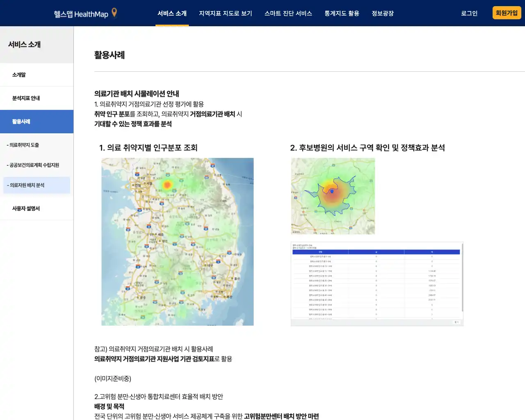Click the nationwide vulnerability heatmap image
Screen dimensions: 525x420
(178, 242)
